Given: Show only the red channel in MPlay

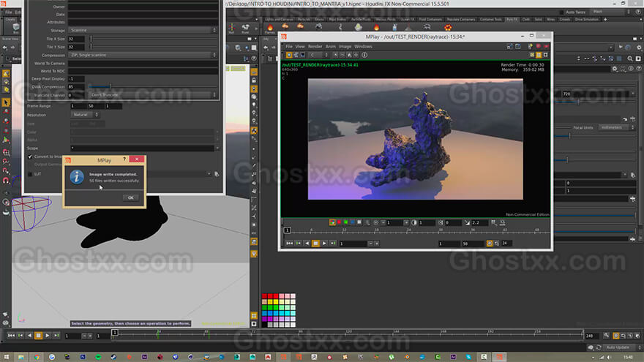Looking at the screenshot, I should 339,222.
